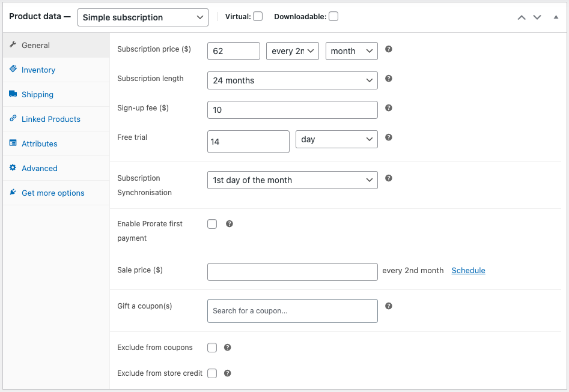Click the plug icon beside Get more options
The image size is (569, 392).
pos(13,192)
